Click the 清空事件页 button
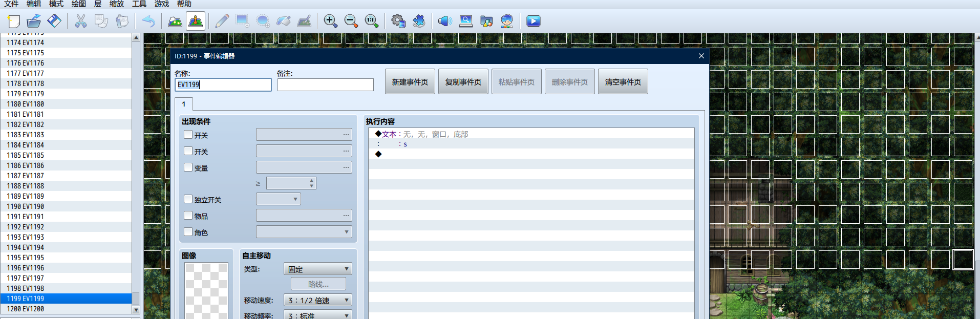The image size is (980, 319). (623, 82)
